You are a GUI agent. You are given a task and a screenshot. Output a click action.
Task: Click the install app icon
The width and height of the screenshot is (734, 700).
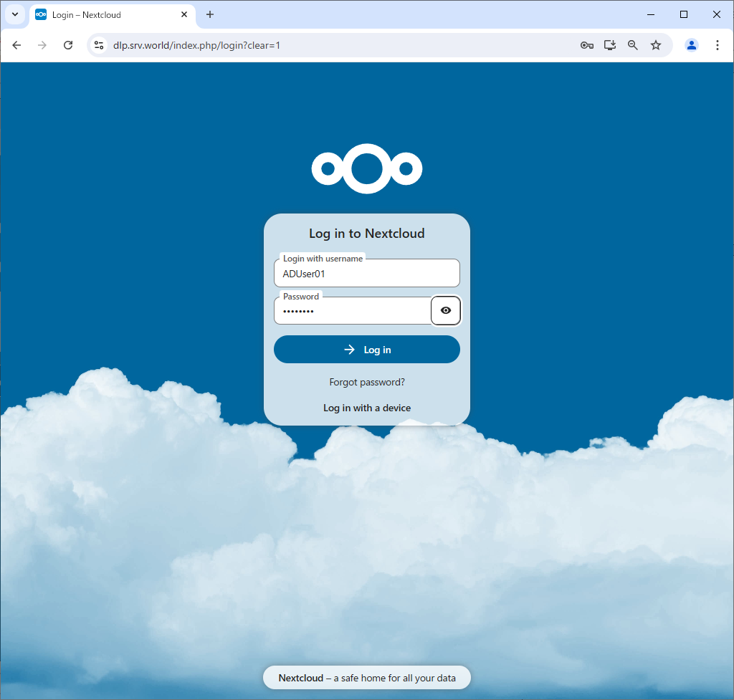tap(609, 45)
